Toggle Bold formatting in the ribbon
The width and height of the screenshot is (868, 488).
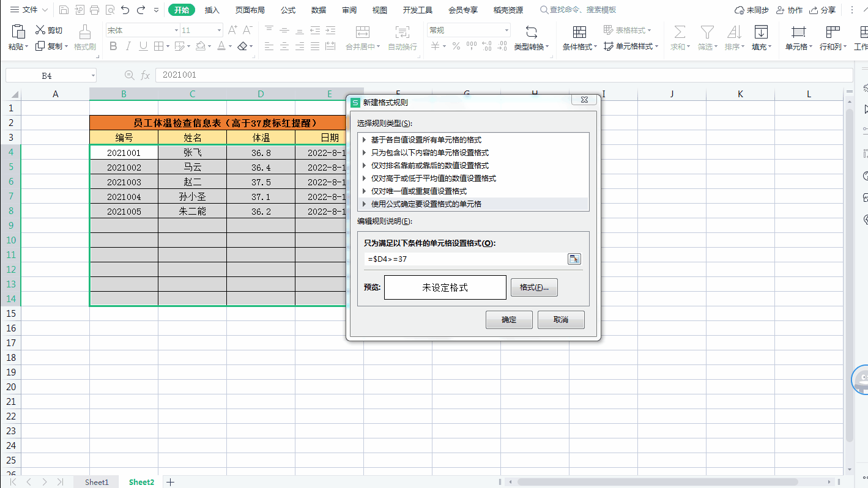tap(113, 46)
